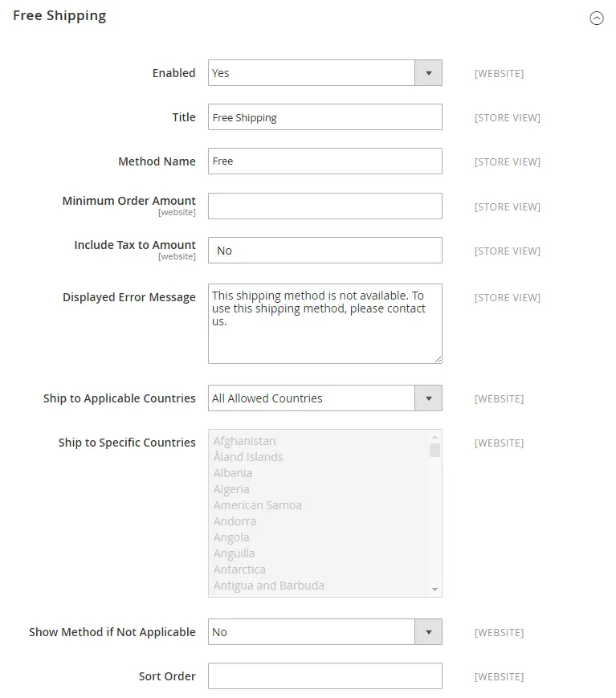Select Andorra in the countries list
This screenshot has height=698, width=616.
234,520
